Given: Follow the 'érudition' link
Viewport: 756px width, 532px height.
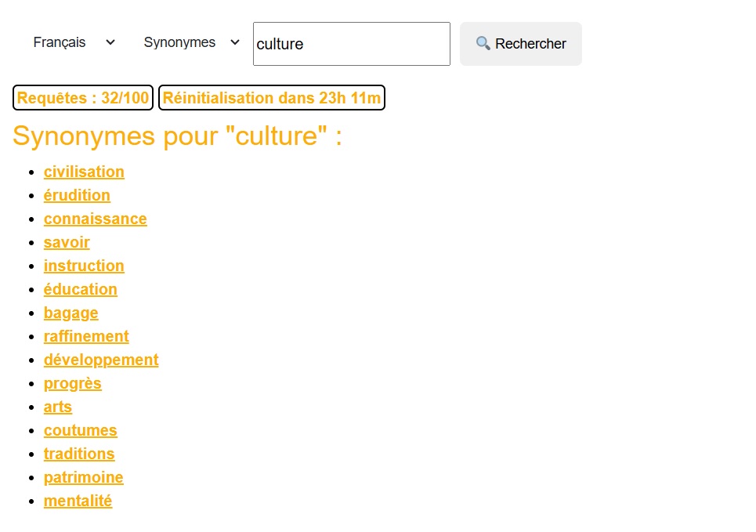Looking at the screenshot, I should coord(77,195).
